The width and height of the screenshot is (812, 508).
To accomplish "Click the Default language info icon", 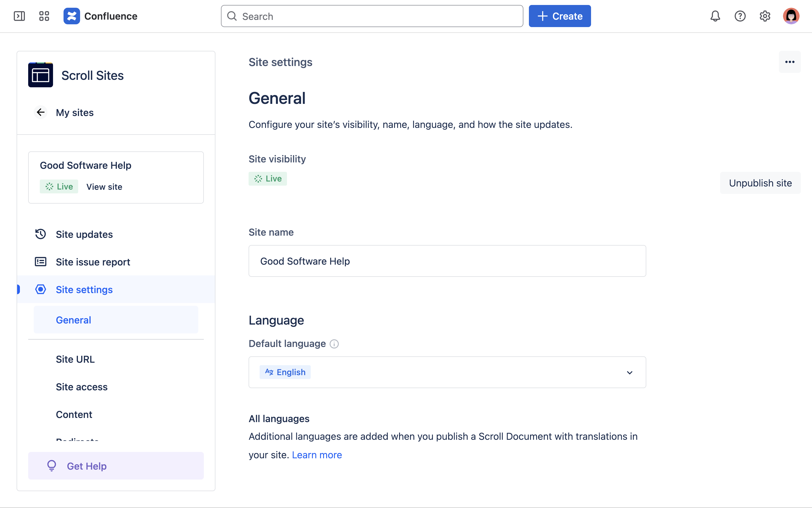I will click(x=334, y=344).
